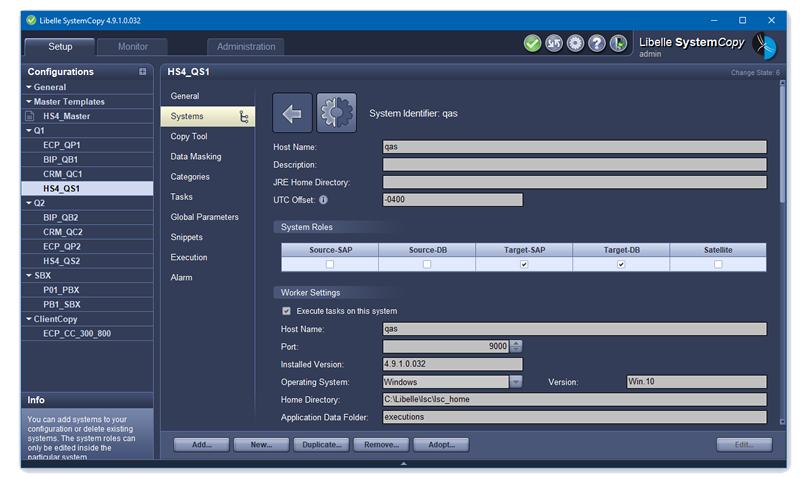Click the green flag logout icon

[x=619, y=44]
